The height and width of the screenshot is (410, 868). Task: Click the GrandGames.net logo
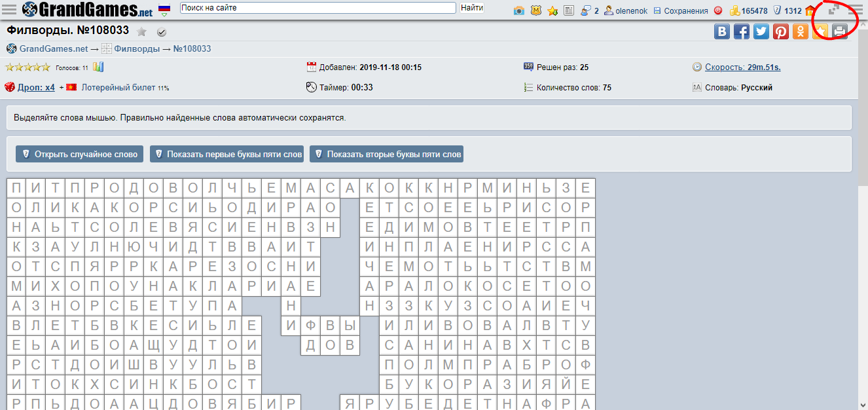coord(87,10)
